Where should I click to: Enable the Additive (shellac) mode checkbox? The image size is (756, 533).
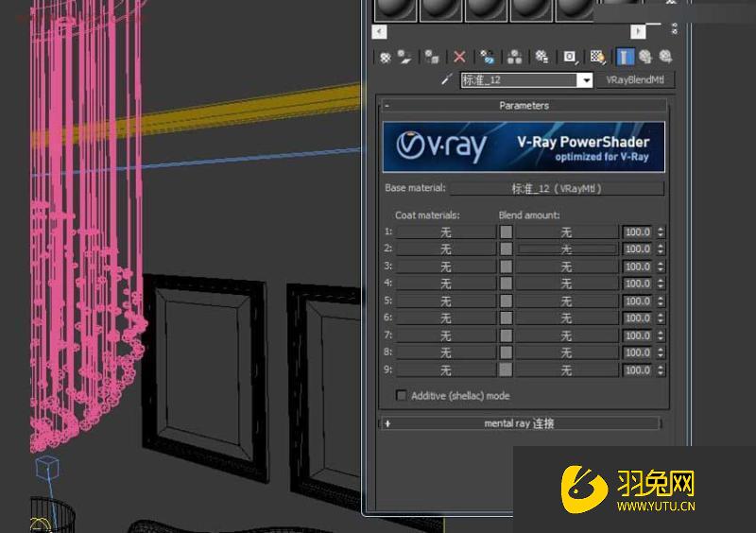(401, 396)
